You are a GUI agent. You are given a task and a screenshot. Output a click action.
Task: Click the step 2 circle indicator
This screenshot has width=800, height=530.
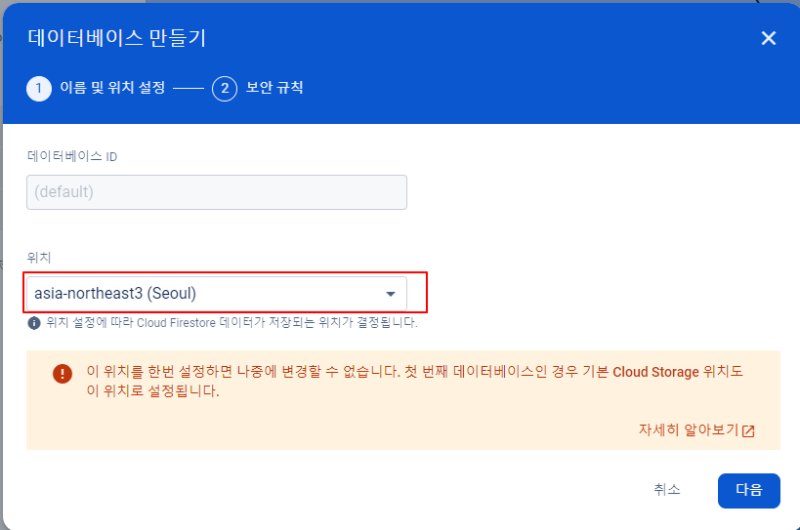coord(224,89)
